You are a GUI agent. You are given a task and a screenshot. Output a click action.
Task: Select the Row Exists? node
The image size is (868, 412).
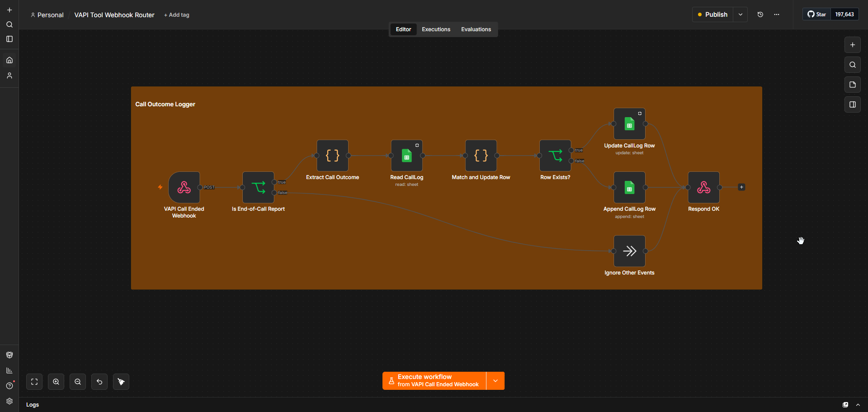(x=555, y=156)
